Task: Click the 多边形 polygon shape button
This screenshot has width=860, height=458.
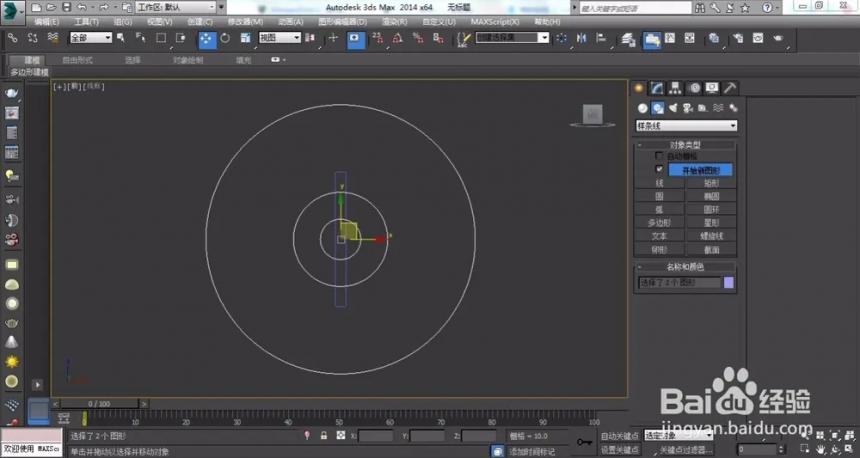Action: [659, 223]
